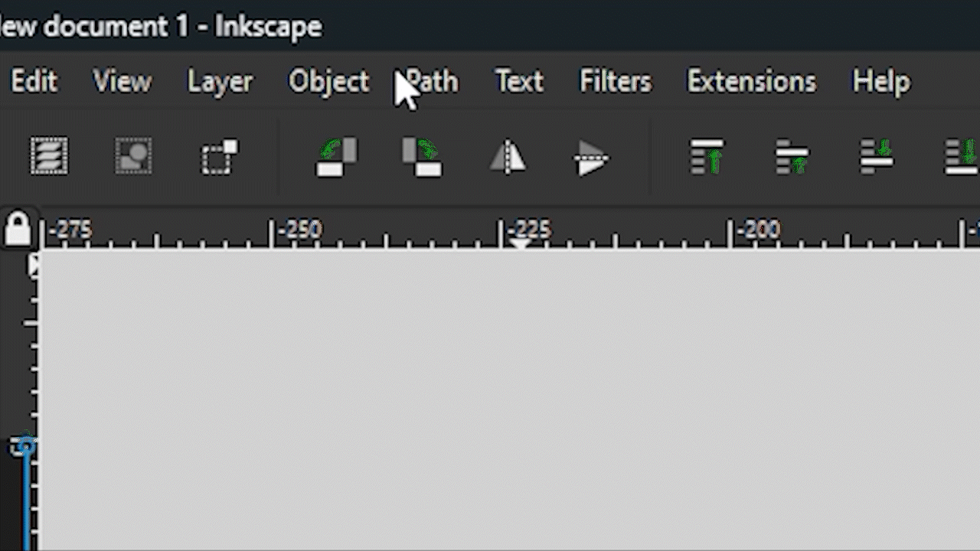Open the Layer menu

coord(220,81)
